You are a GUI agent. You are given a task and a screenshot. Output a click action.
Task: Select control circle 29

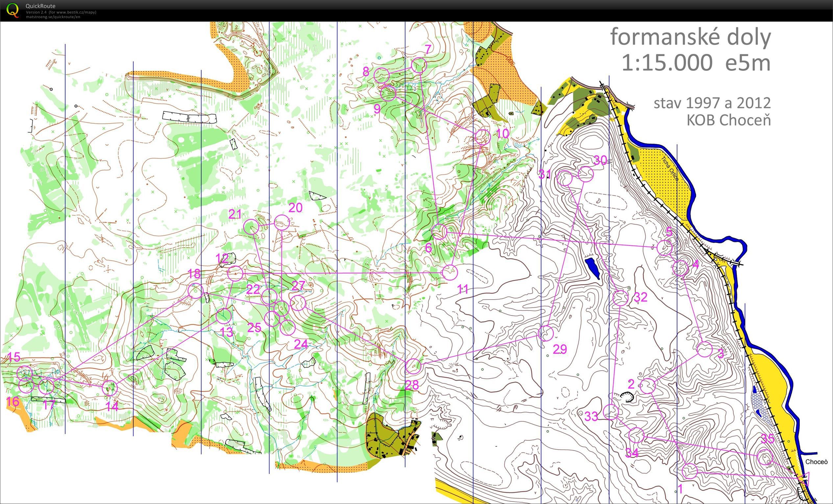545,333
